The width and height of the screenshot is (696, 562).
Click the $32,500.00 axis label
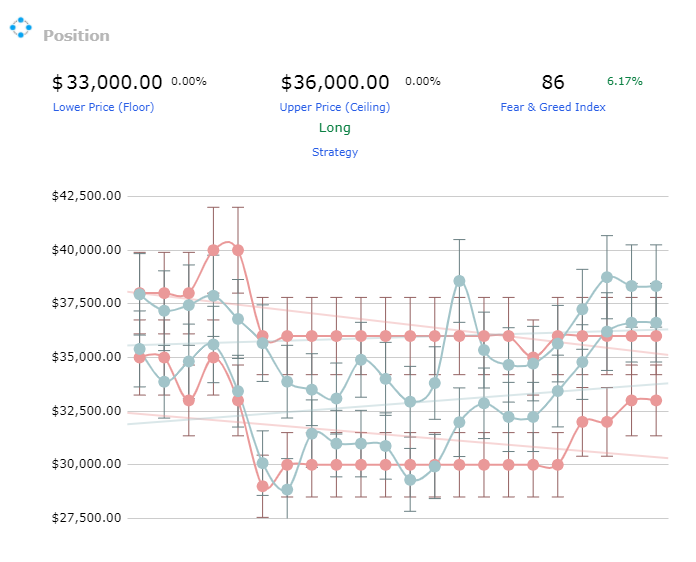(x=87, y=411)
